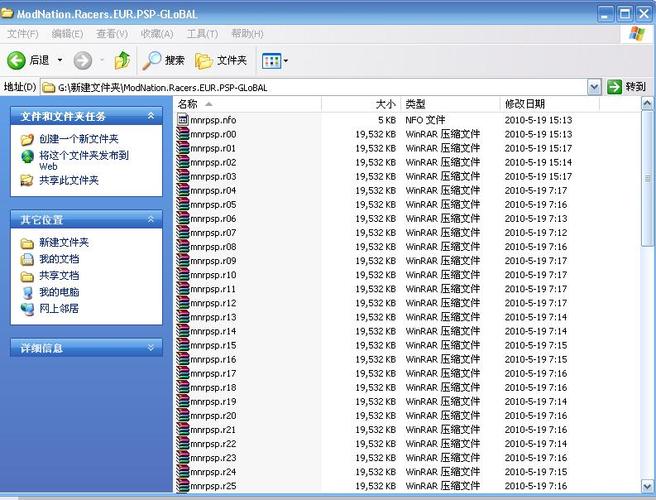This screenshot has height=500, width=656.
Task: Click the Forward arrow button
Action: [83, 61]
